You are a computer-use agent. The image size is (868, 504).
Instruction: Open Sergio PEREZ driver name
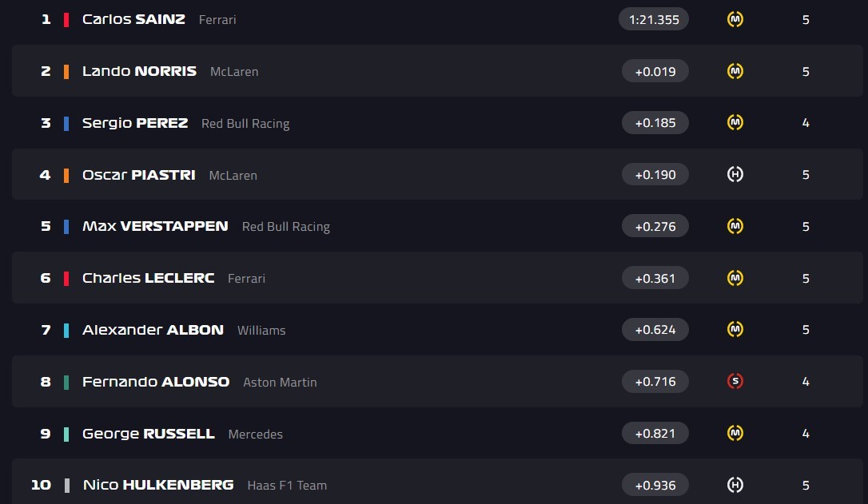(x=135, y=123)
